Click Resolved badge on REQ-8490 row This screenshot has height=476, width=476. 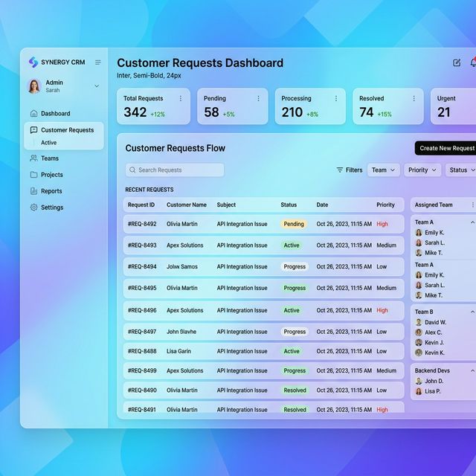point(295,390)
